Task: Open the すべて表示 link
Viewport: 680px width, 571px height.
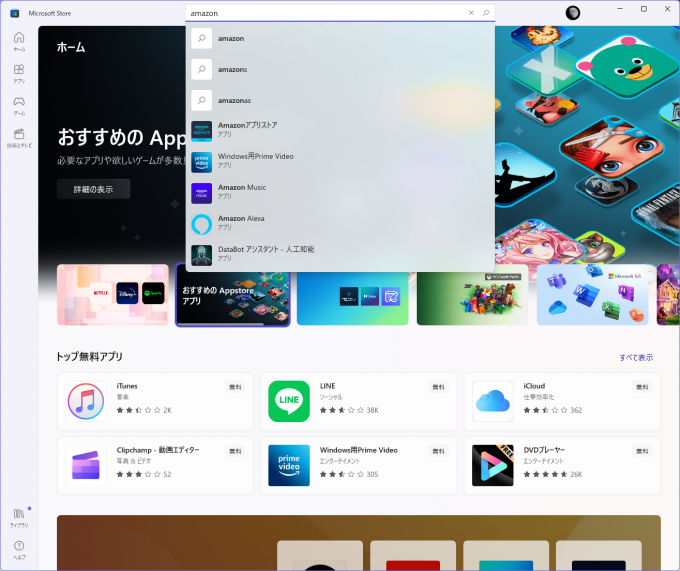Action: pyautogui.click(x=636, y=358)
